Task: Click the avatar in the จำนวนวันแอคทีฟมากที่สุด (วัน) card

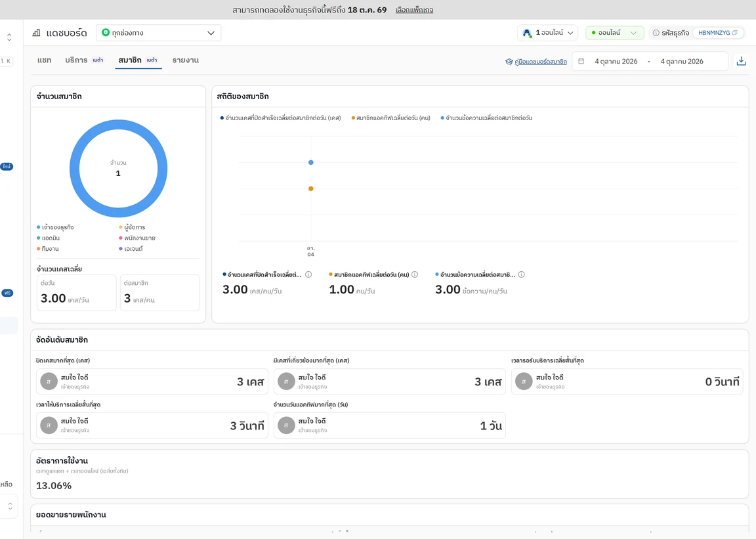Action: pyautogui.click(x=286, y=425)
